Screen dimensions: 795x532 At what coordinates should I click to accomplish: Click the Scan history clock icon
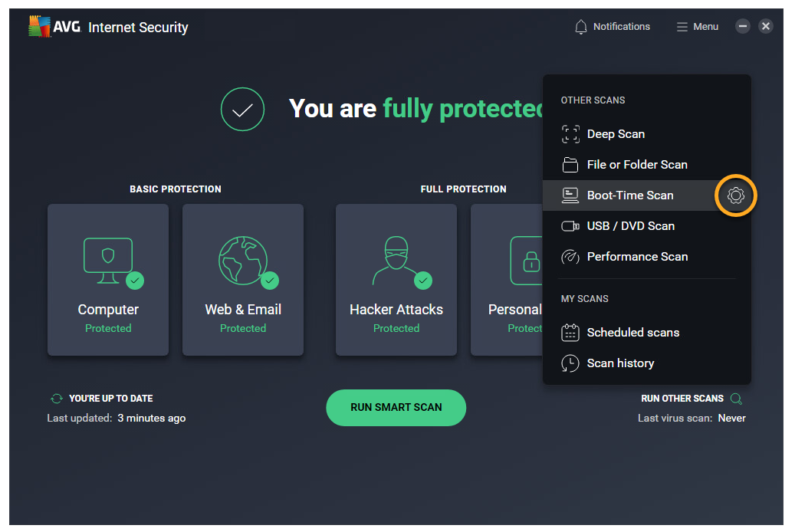coord(570,363)
